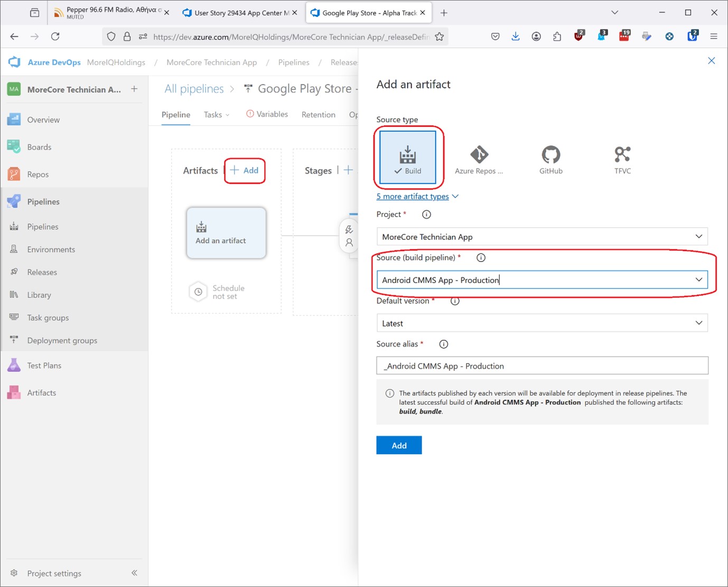Click the Azure DevOps logo

tap(14, 62)
